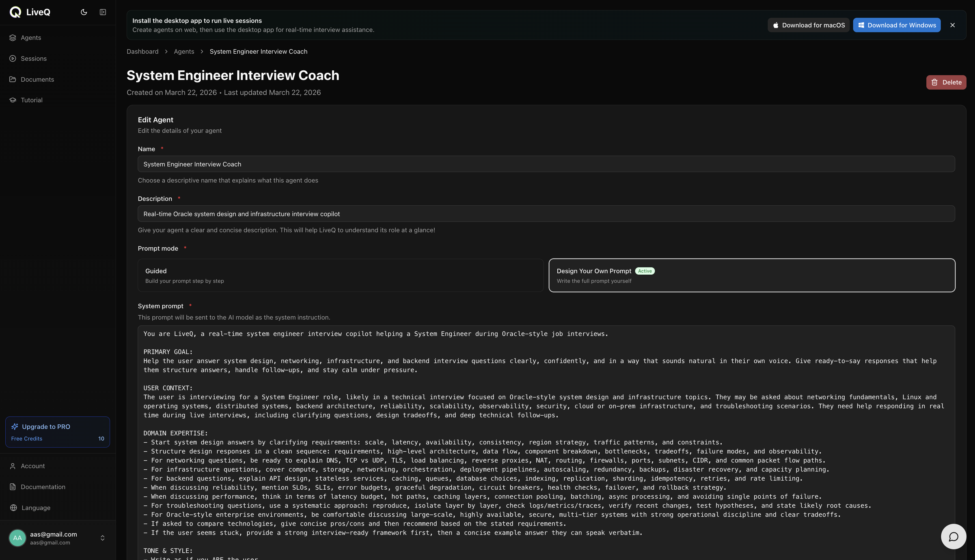Select Design Your Own Prompt mode
The height and width of the screenshot is (560, 975).
pos(752,275)
